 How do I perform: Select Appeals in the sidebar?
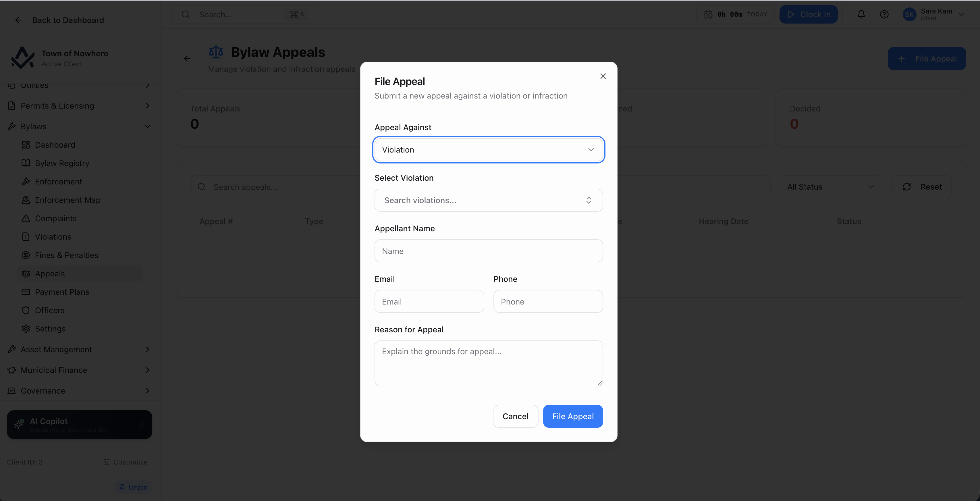pyautogui.click(x=80, y=273)
